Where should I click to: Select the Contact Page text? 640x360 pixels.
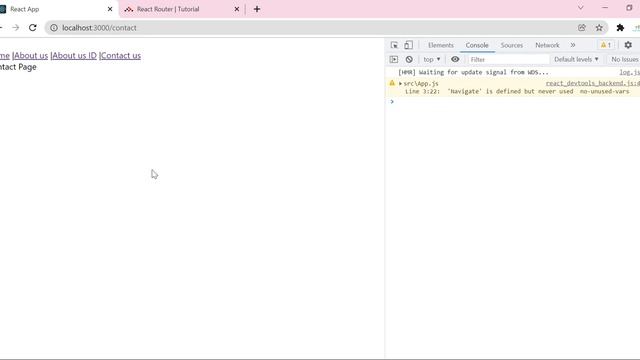(18, 67)
